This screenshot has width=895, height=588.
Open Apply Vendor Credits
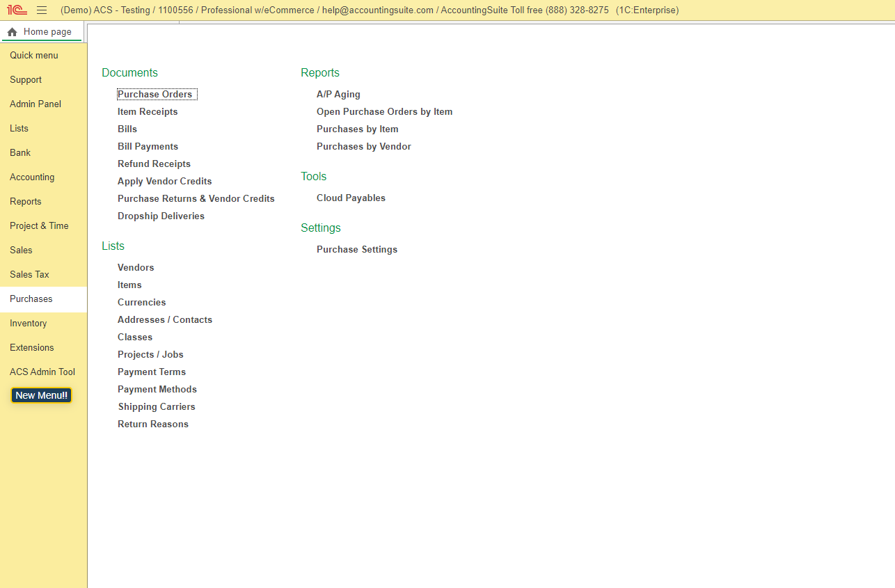pyautogui.click(x=165, y=182)
